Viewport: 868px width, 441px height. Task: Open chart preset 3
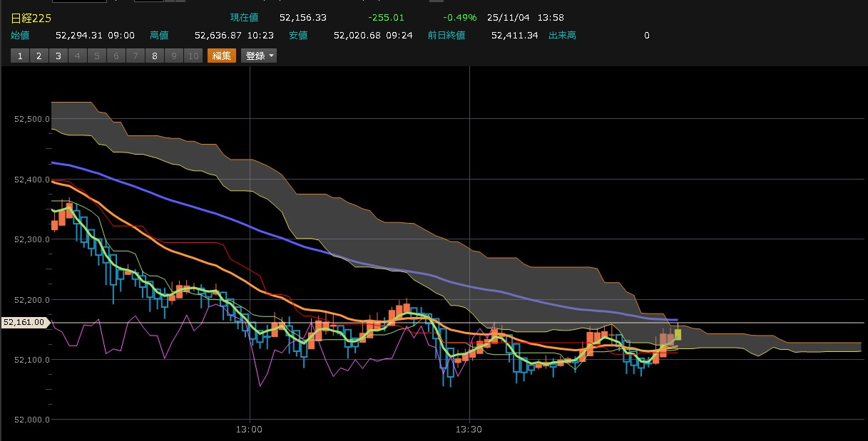click(x=58, y=56)
